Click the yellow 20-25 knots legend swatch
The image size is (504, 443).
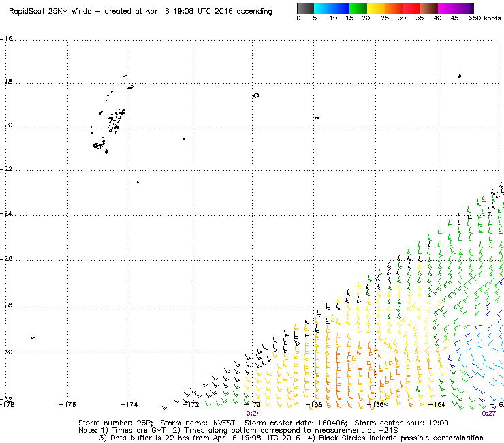click(376, 8)
